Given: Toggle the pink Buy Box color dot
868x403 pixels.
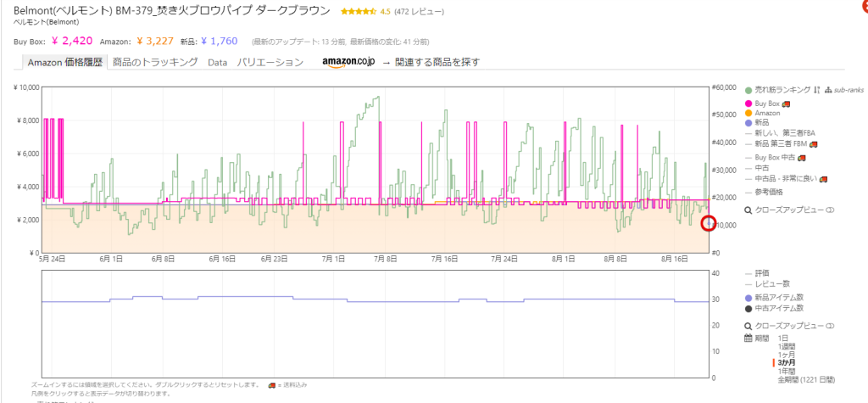Looking at the screenshot, I should point(748,104).
